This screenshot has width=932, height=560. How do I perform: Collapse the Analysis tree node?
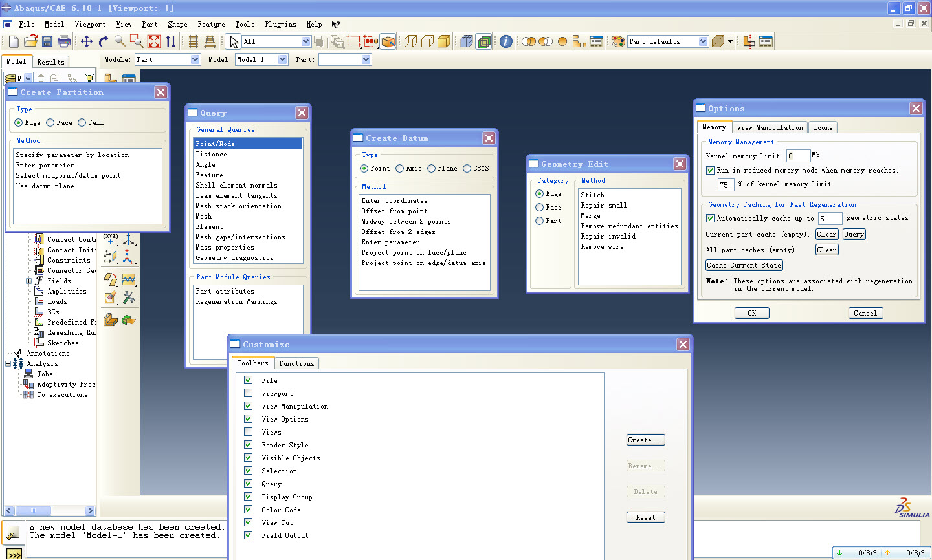[x=8, y=363]
